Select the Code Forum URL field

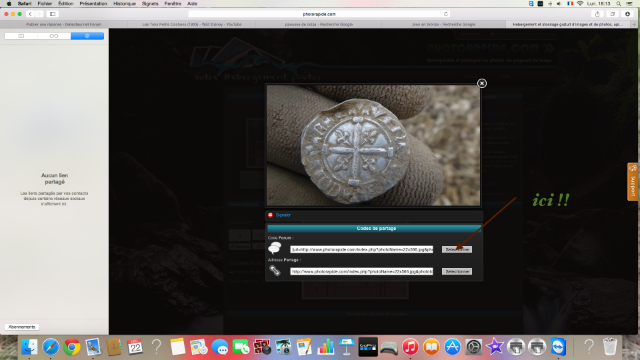pyautogui.click(x=362, y=249)
